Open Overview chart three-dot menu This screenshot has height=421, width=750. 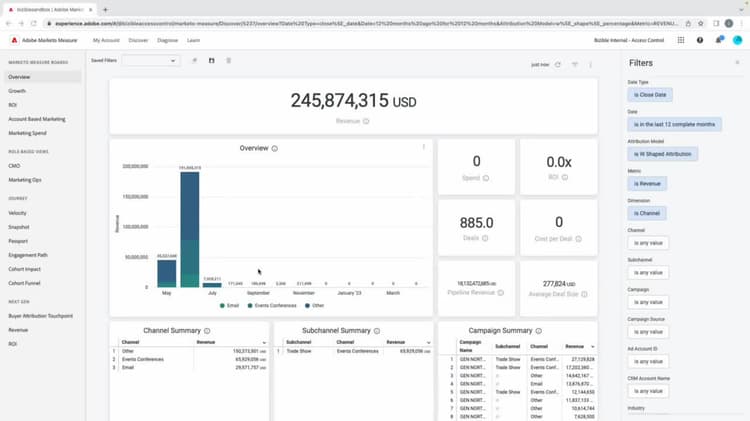click(x=423, y=147)
